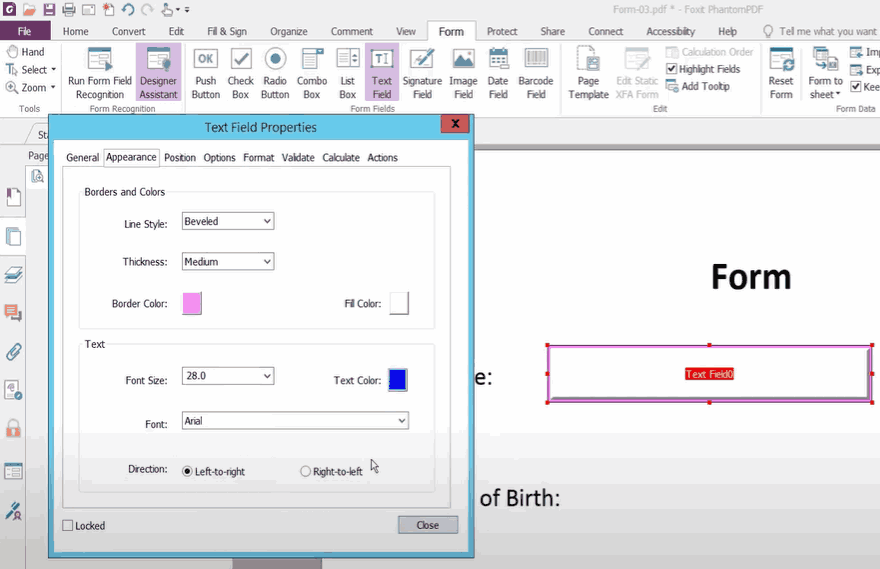Expand the Thickness dropdown
The height and width of the screenshot is (569, 880).
[x=228, y=262]
